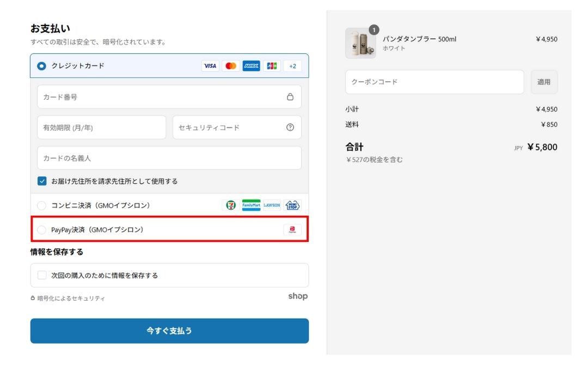
Task: Click the お支払い heading
Action: pyautogui.click(x=50, y=28)
